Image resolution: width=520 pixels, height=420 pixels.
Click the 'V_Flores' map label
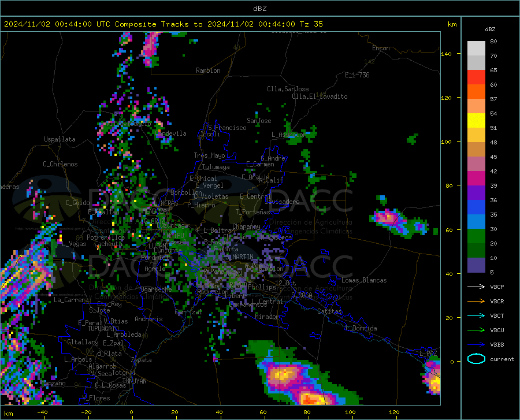click(x=96, y=398)
